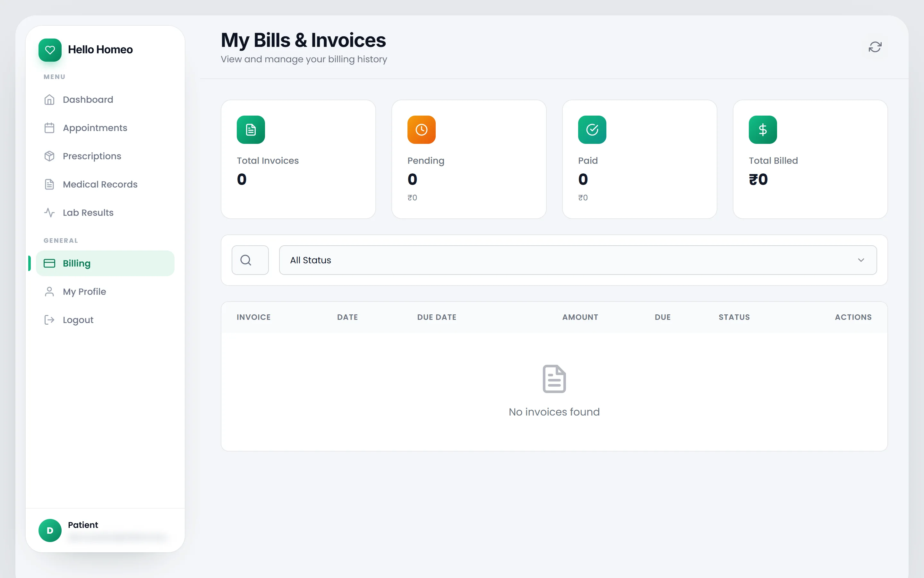This screenshot has width=924, height=578.
Task: Click the No invoices found message
Action: 554,412
